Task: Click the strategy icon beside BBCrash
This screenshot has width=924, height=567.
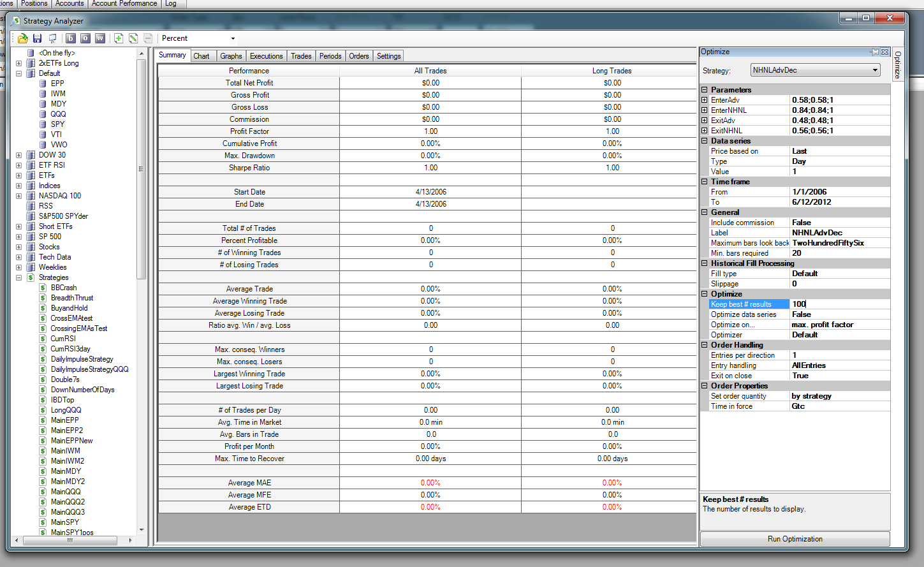Action: [x=43, y=288]
